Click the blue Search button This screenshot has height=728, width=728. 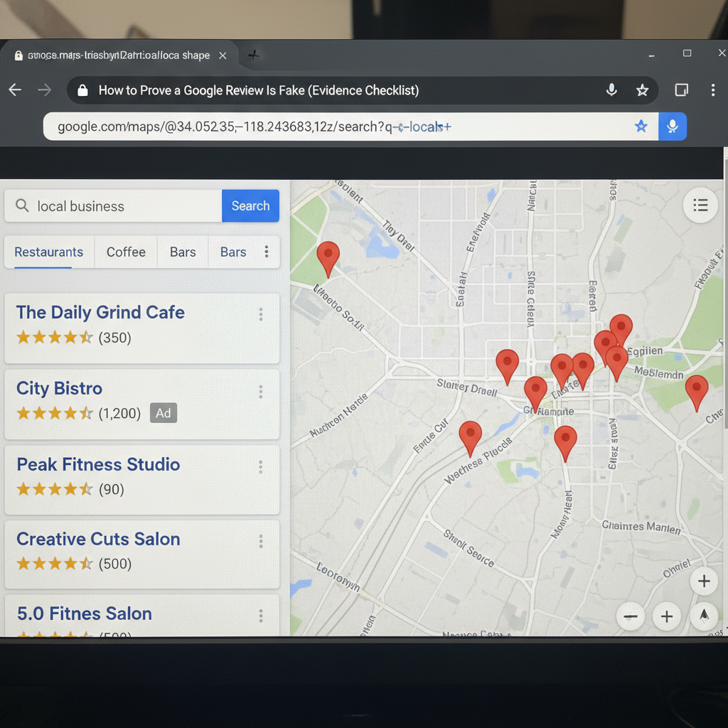click(250, 205)
